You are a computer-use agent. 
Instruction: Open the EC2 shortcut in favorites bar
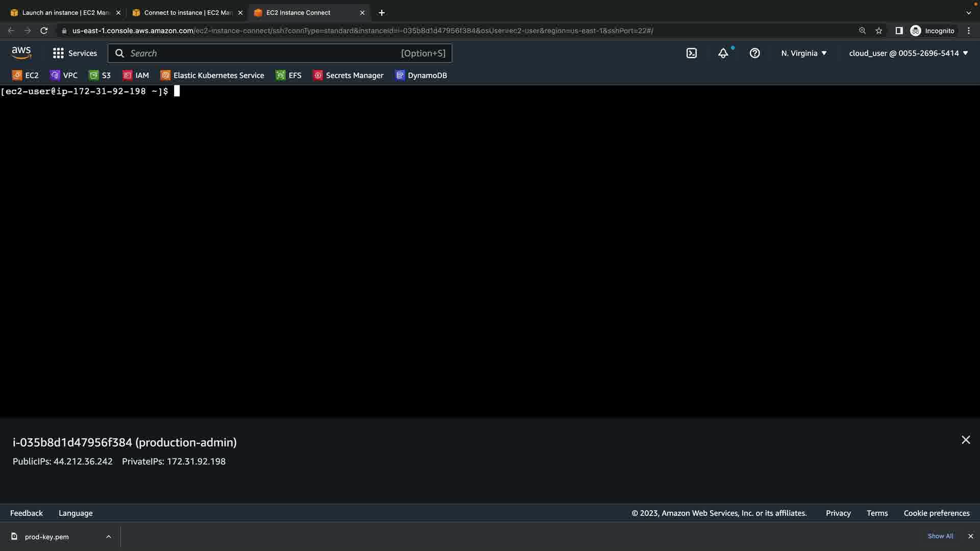pos(26,75)
